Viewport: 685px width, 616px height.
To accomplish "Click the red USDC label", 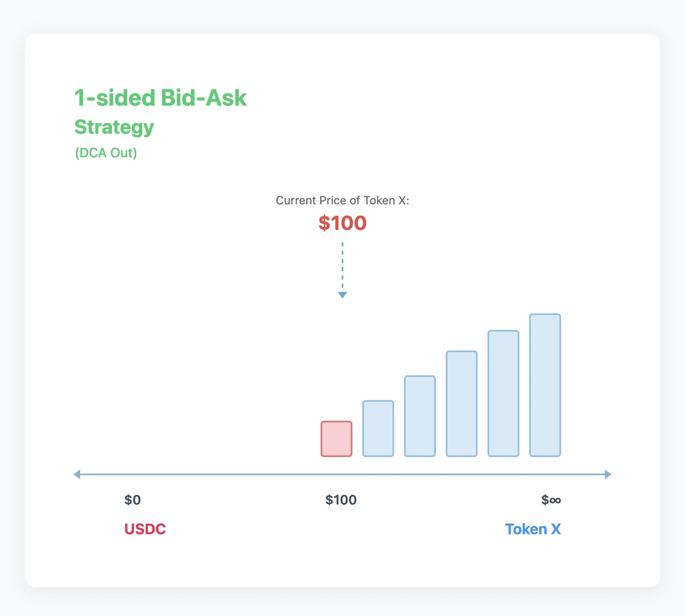I will pyautogui.click(x=145, y=529).
